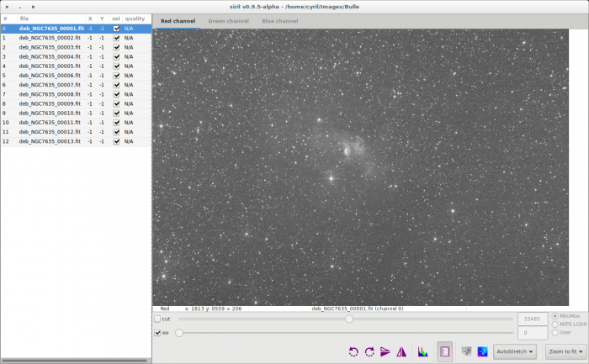Select the Min/Max radio button
Screen dimensions: 589x364
pyautogui.click(x=555, y=316)
